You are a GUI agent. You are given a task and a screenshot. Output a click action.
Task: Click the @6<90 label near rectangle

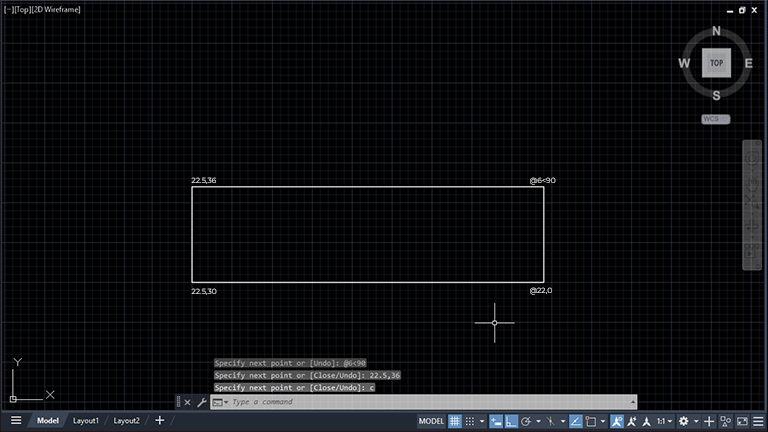(543, 180)
